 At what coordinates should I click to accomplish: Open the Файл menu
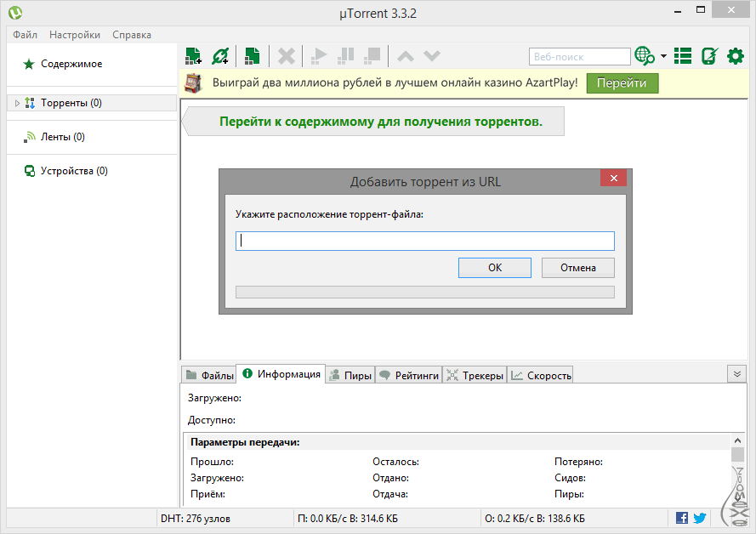(25, 35)
